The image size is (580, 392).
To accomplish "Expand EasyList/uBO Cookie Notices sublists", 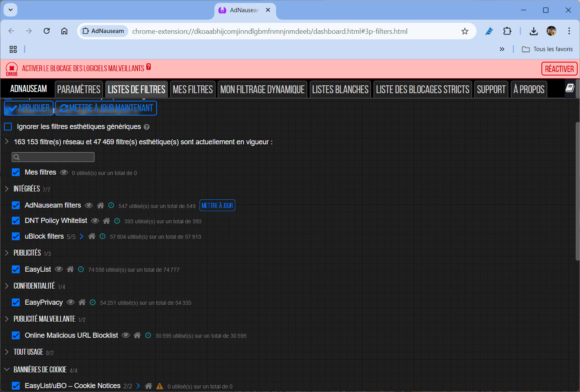I will pos(138,386).
